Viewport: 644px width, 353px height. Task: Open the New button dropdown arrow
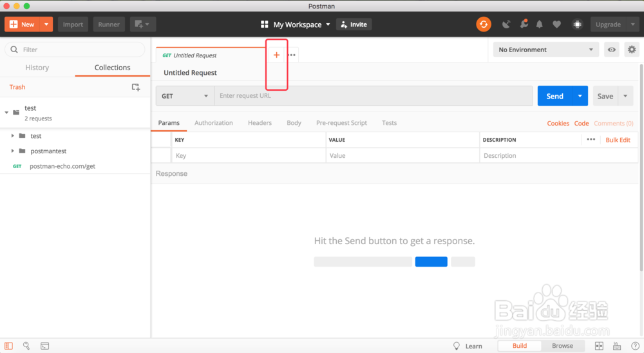(x=46, y=24)
